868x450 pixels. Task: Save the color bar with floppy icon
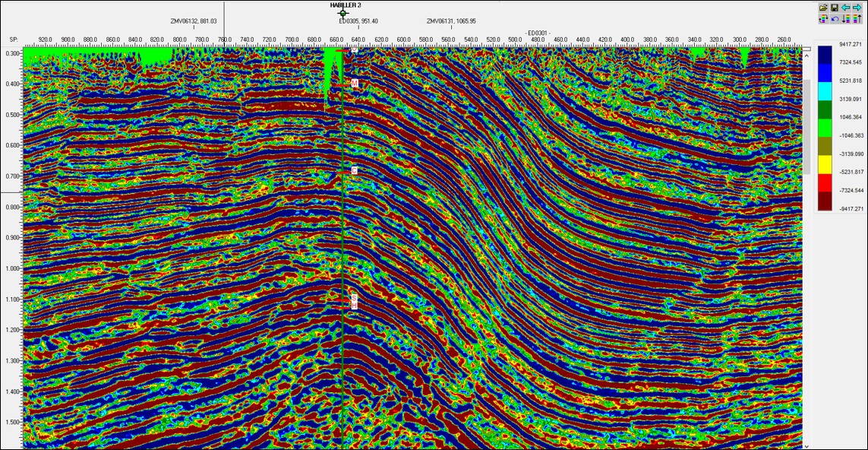click(x=835, y=8)
